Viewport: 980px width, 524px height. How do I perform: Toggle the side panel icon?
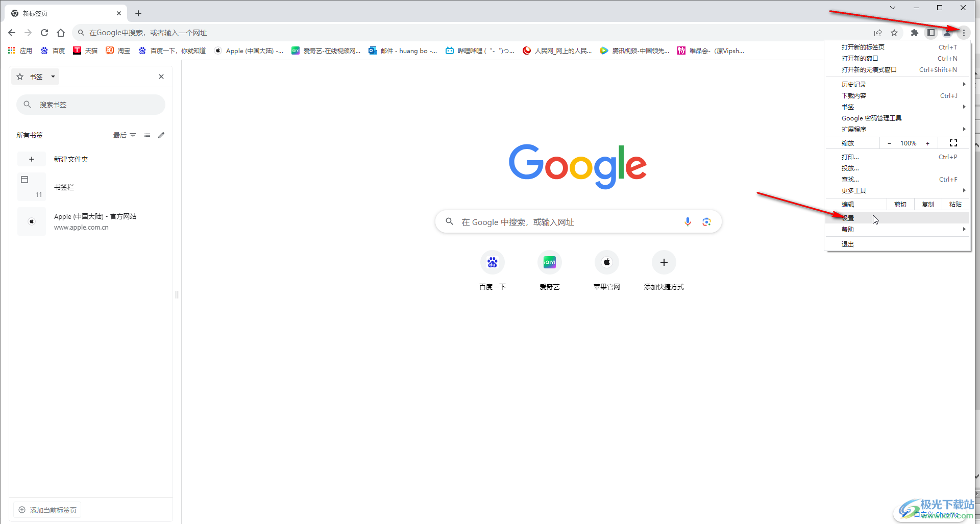tap(931, 33)
